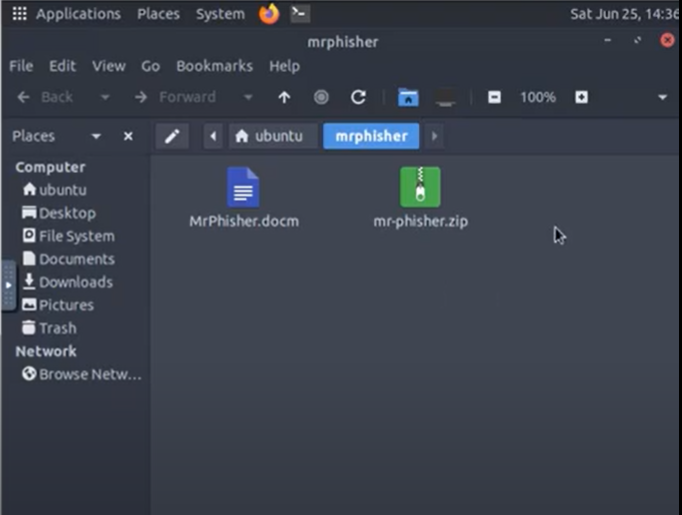Close the mrphisher window
The height and width of the screenshot is (515, 682).
(667, 40)
